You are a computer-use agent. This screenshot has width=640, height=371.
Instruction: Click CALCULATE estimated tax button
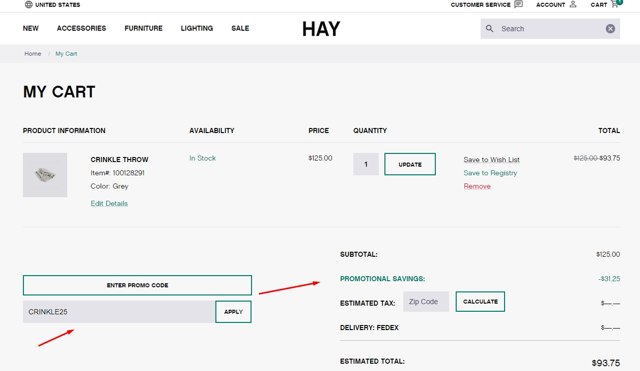point(480,302)
